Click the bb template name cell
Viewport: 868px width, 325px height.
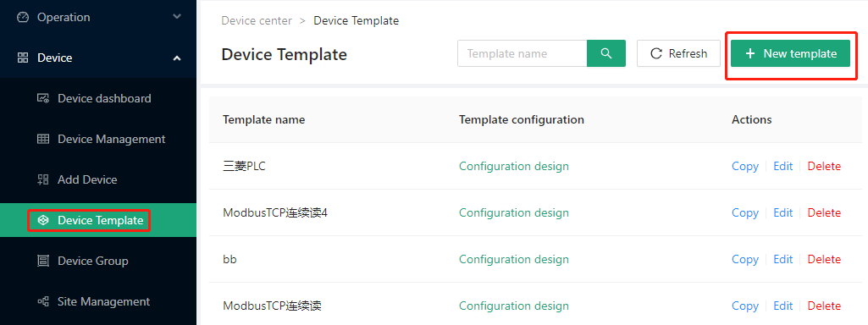tap(229, 259)
